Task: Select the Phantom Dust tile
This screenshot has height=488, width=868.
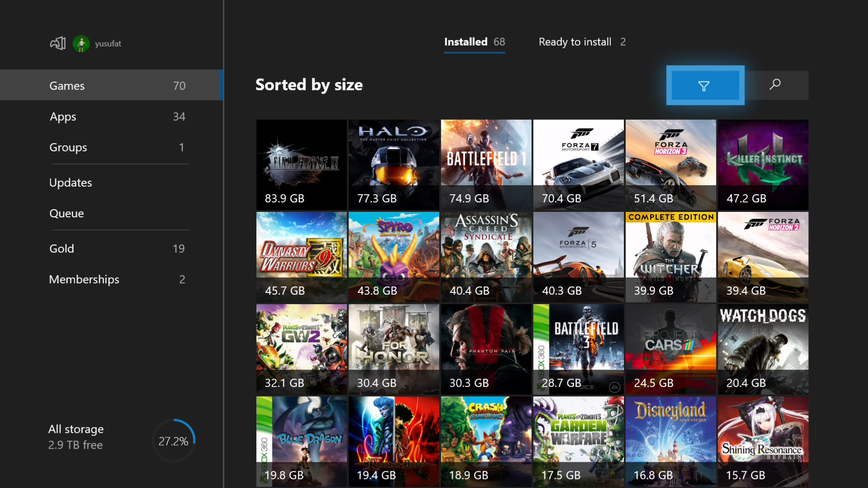Action: pyautogui.click(x=394, y=441)
